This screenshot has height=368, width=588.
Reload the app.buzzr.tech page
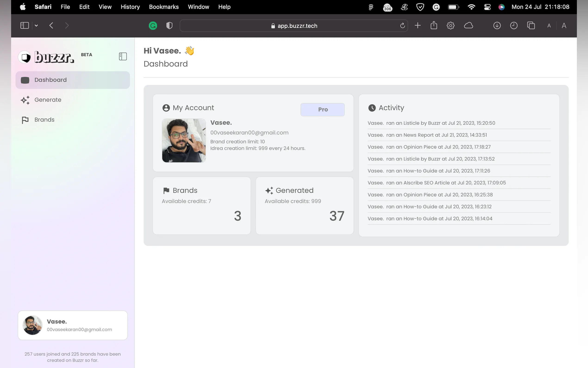[402, 25]
